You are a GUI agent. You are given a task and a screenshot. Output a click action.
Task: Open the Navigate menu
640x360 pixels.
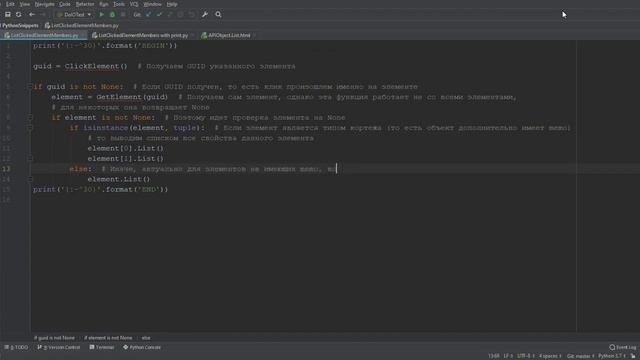(44, 4)
